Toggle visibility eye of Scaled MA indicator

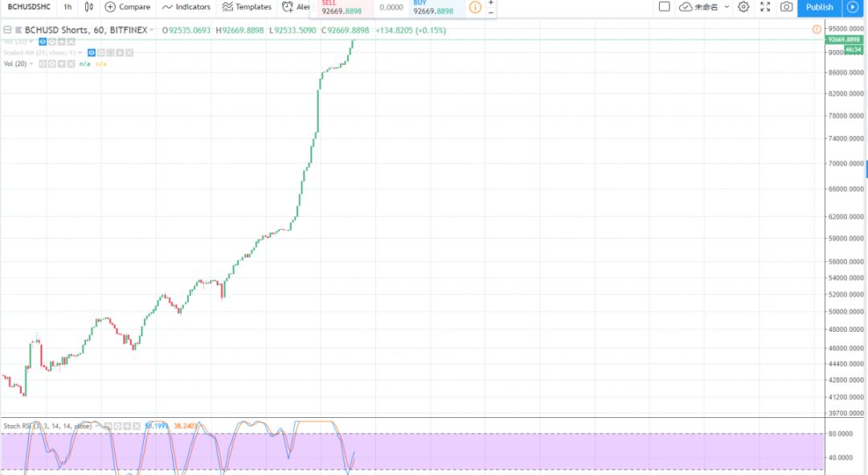pos(92,52)
